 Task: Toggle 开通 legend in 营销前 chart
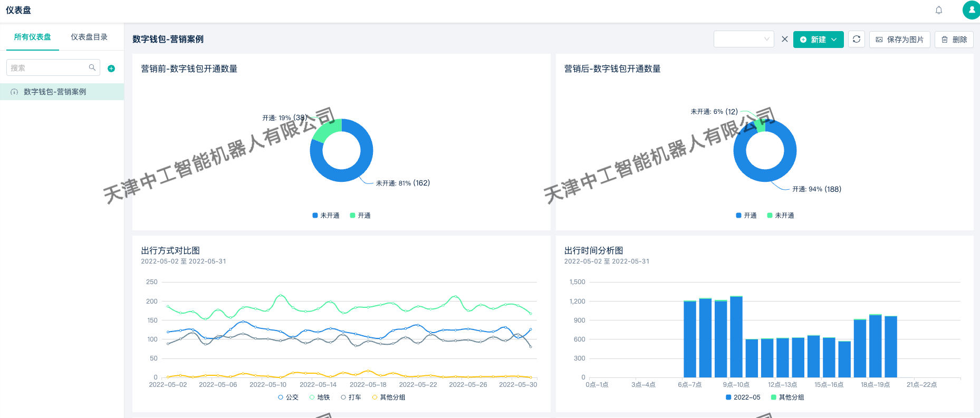360,216
